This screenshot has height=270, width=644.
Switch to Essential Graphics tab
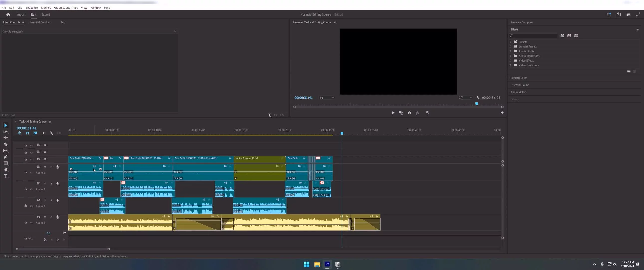pyautogui.click(x=40, y=22)
